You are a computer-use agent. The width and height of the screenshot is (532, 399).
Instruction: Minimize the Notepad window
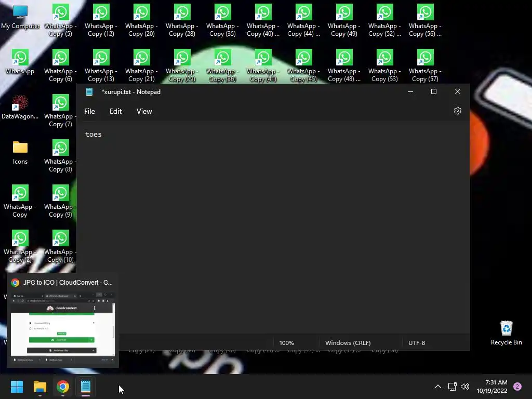[410, 91]
